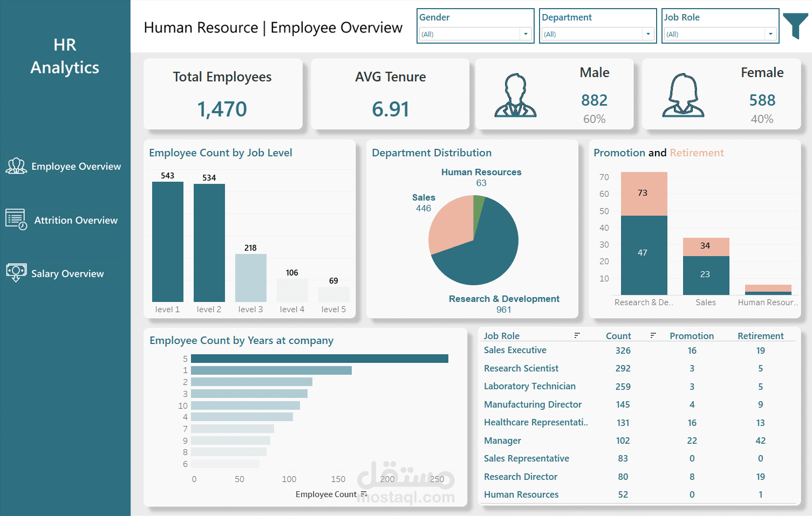This screenshot has width=812, height=516.
Task: Click the Attrition Overview list icon
Action: (x=16, y=219)
